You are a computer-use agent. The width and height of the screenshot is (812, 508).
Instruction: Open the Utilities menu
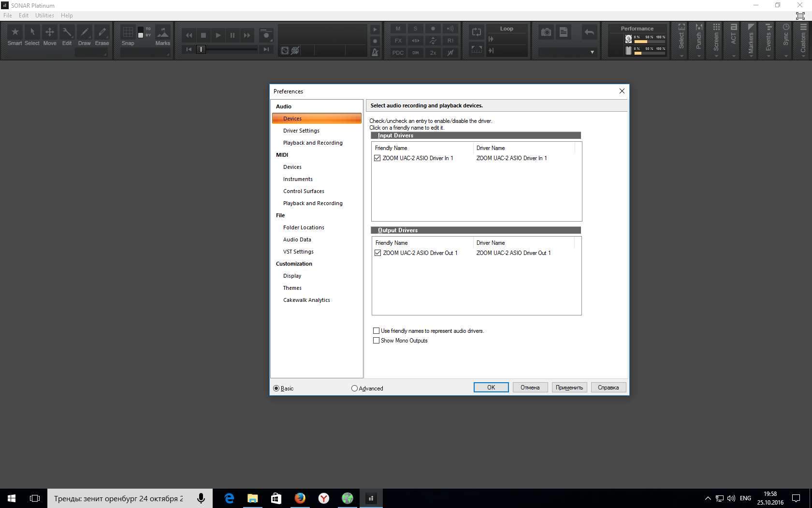44,15
